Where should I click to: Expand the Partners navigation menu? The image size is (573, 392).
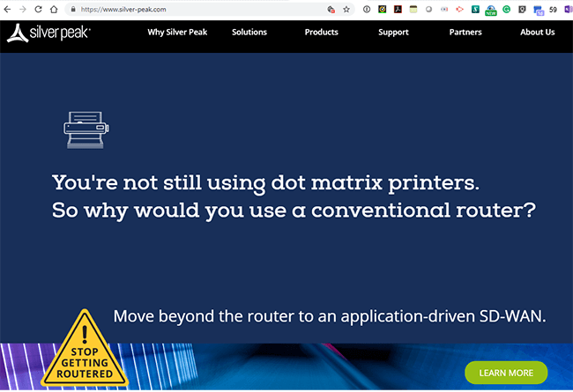click(465, 33)
